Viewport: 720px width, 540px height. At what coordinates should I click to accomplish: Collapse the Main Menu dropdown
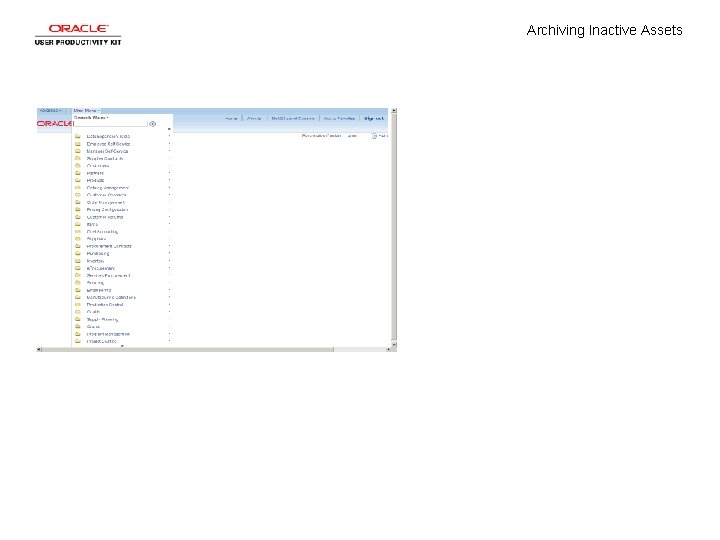[87, 111]
